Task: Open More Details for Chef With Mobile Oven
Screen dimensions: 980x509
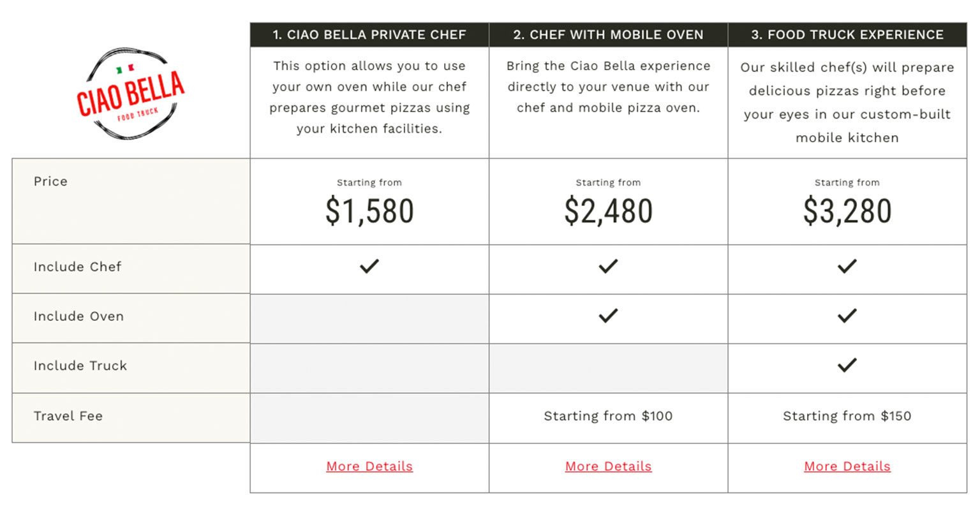Action: pyautogui.click(x=608, y=466)
